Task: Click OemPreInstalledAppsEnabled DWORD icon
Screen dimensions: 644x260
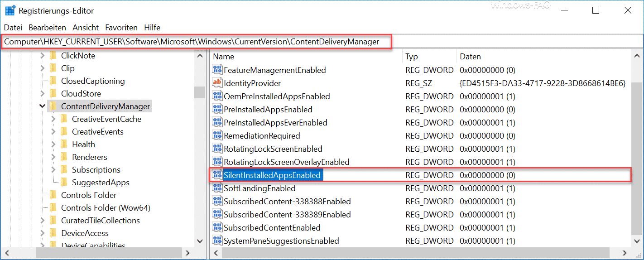Action: click(217, 96)
